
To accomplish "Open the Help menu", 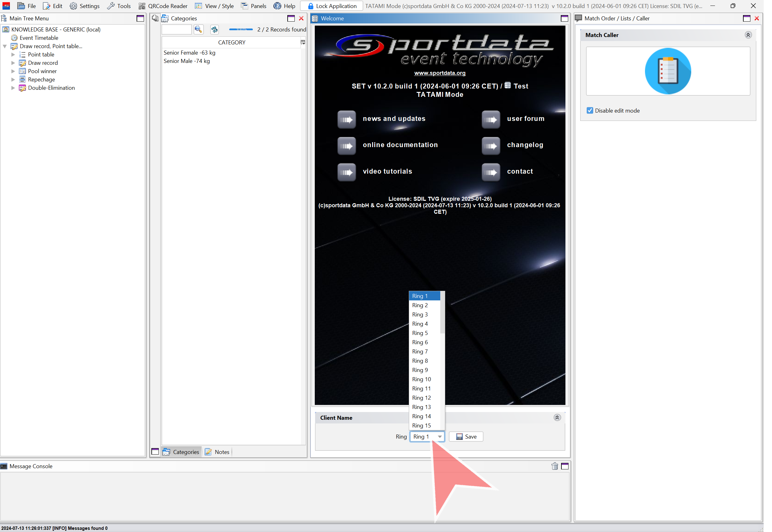I will pos(284,6).
